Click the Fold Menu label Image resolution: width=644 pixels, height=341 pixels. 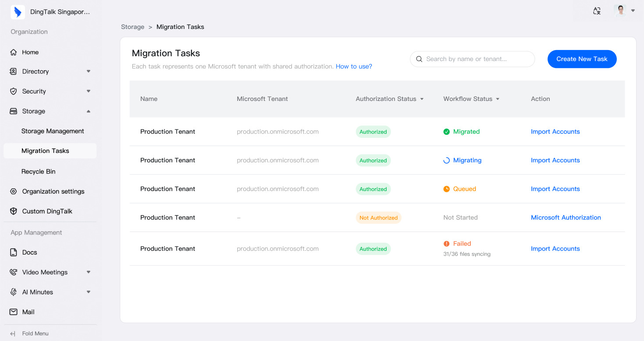coord(36,334)
